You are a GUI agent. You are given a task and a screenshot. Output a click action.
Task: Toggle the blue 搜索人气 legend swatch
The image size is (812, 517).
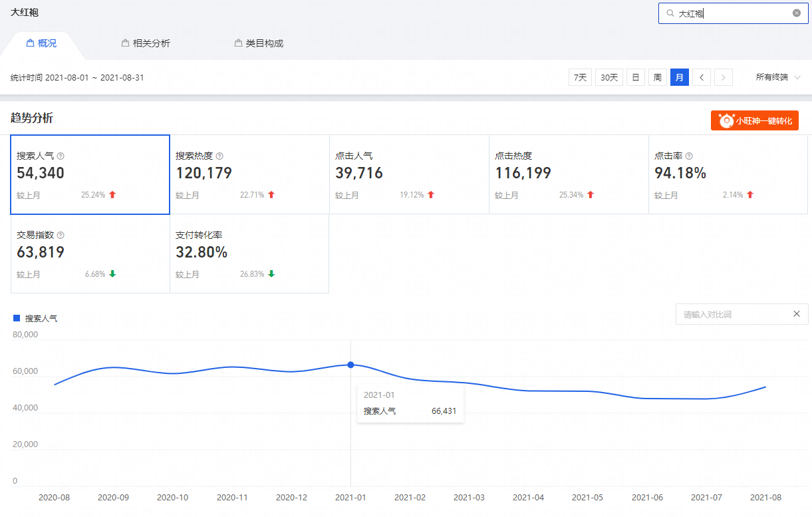(x=17, y=318)
